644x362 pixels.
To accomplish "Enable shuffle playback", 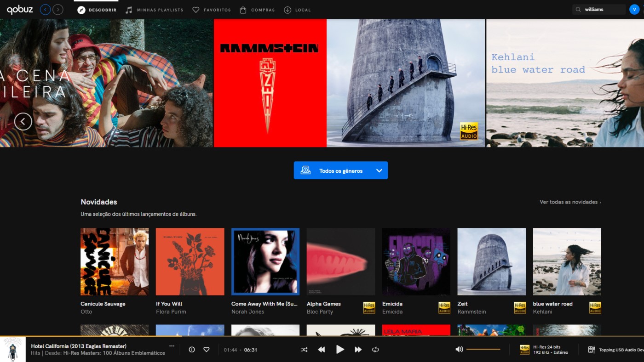I will (x=304, y=349).
